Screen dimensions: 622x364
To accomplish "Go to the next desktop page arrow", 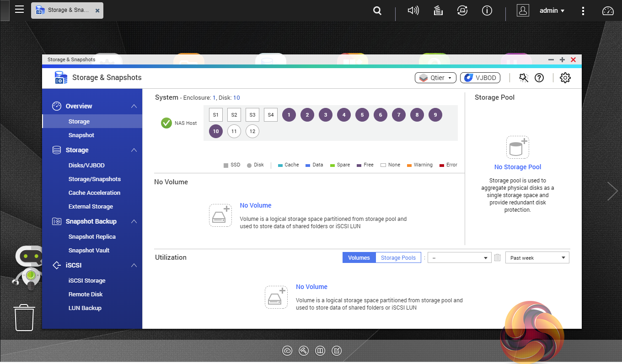I will click(612, 191).
